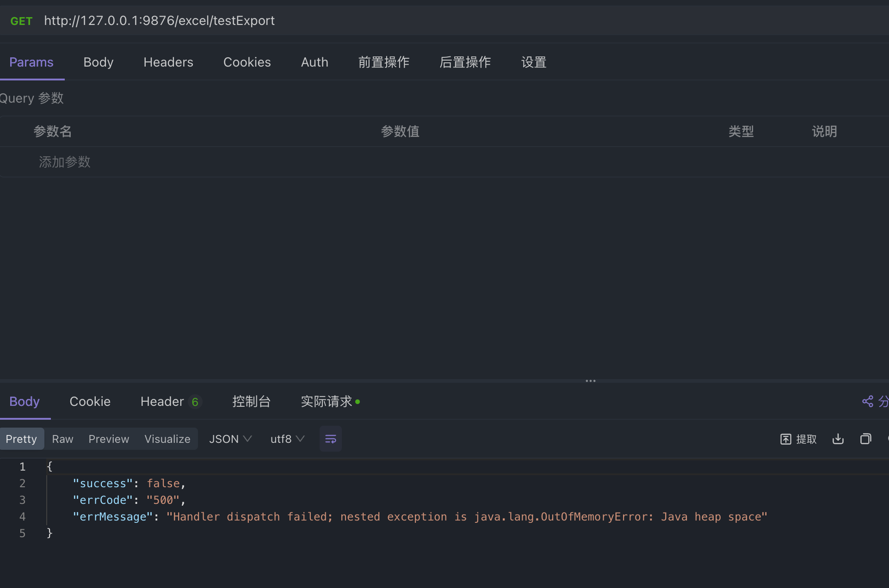Download the response body
This screenshot has height=588, width=889.
tap(838, 439)
